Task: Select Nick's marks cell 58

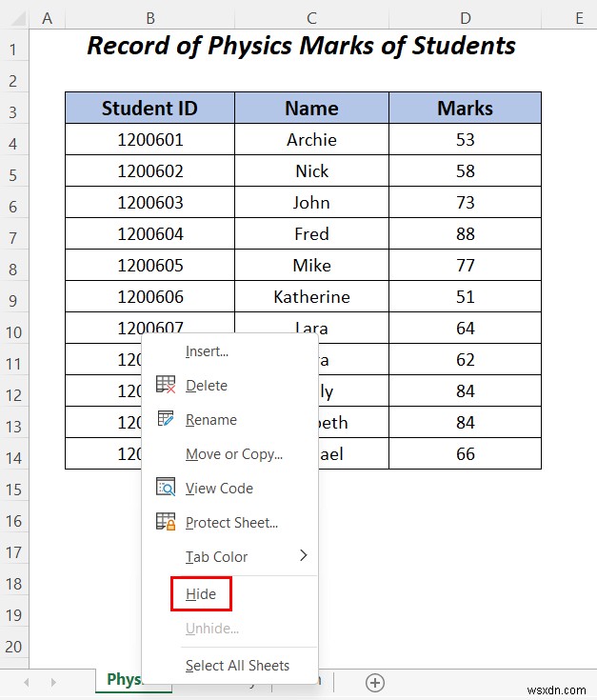Action: [465, 171]
